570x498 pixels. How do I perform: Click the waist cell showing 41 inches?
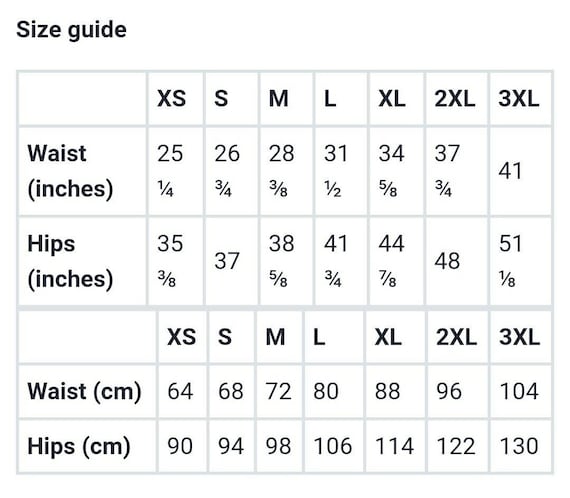(520, 171)
